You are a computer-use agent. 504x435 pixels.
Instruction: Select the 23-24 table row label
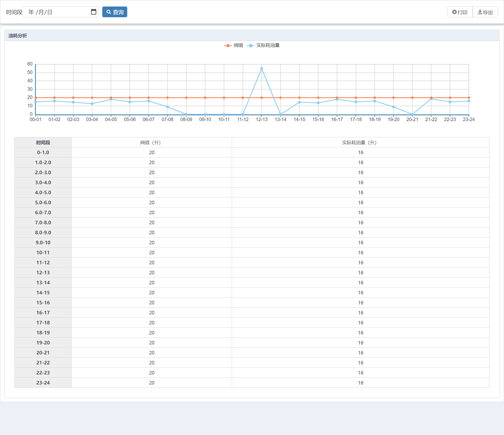click(x=43, y=383)
